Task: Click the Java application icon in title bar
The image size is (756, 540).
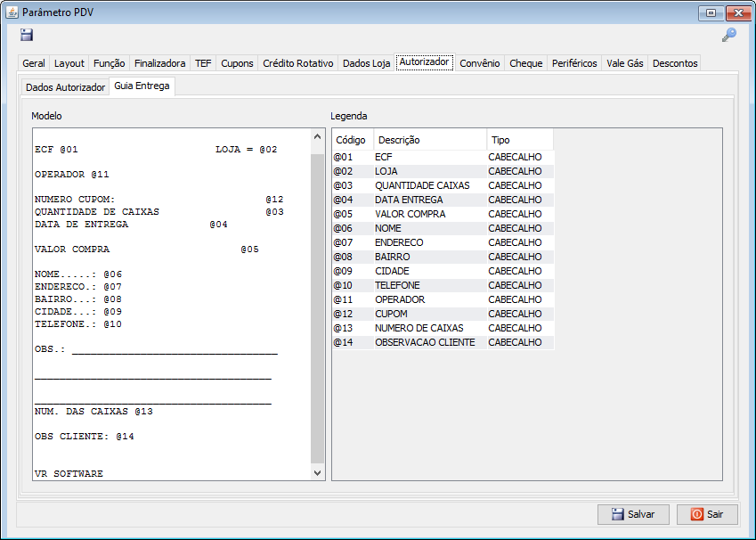Action: (x=12, y=12)
